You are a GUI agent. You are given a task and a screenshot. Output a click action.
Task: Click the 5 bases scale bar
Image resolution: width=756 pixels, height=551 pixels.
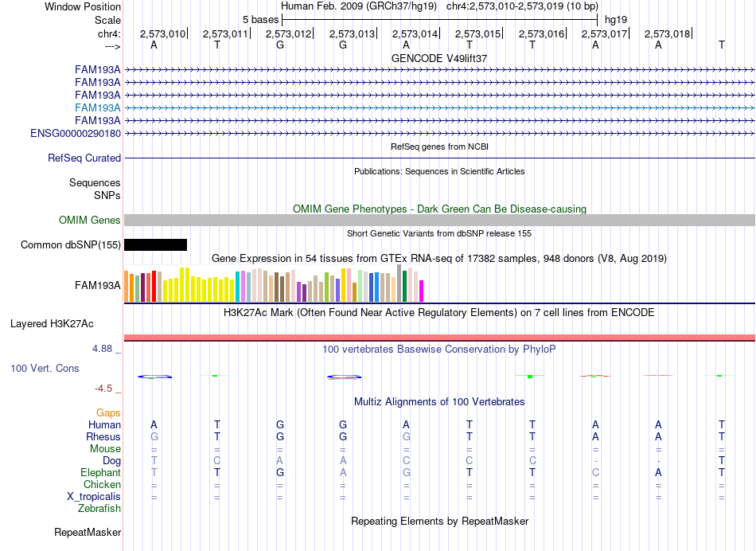[x=440, y=20]
